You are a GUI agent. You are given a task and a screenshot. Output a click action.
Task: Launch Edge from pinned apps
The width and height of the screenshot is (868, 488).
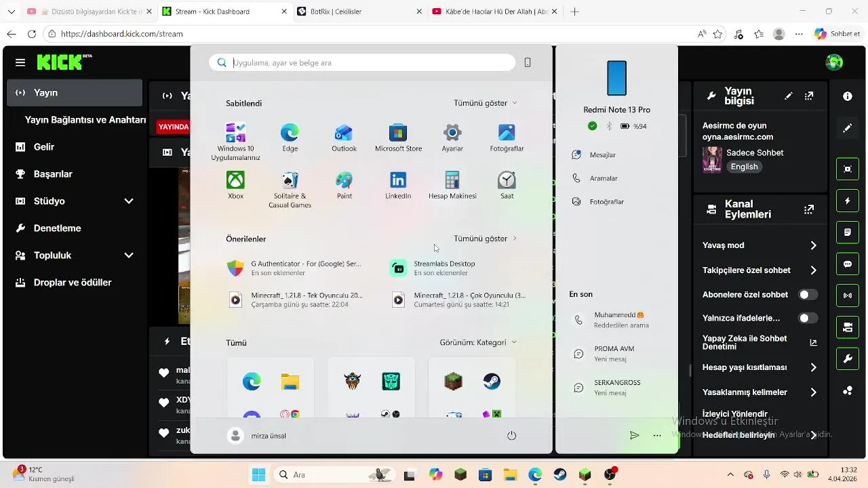(x=290, y=138)
